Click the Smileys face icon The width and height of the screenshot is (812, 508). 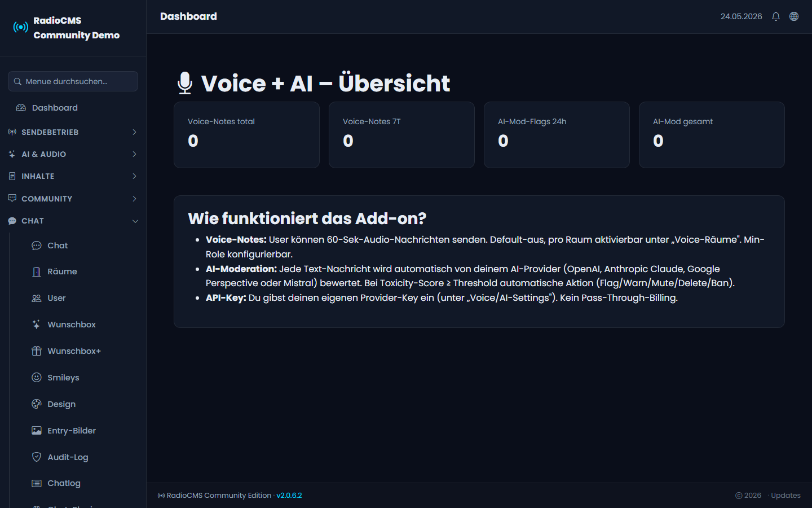[x=37, y=378]
